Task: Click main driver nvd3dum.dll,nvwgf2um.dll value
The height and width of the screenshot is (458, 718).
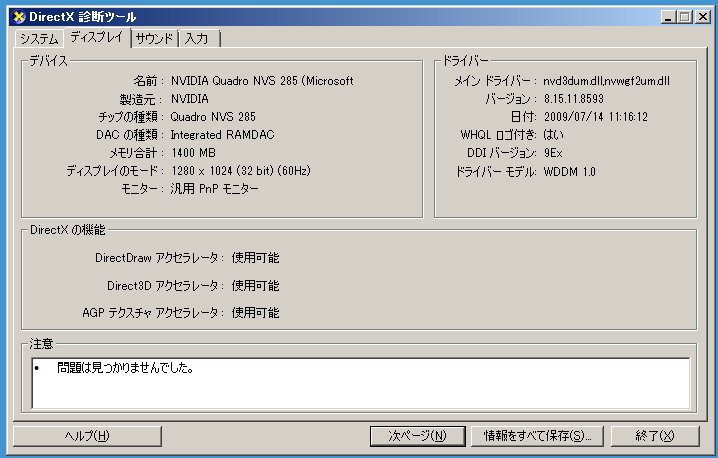Action: 606,81
